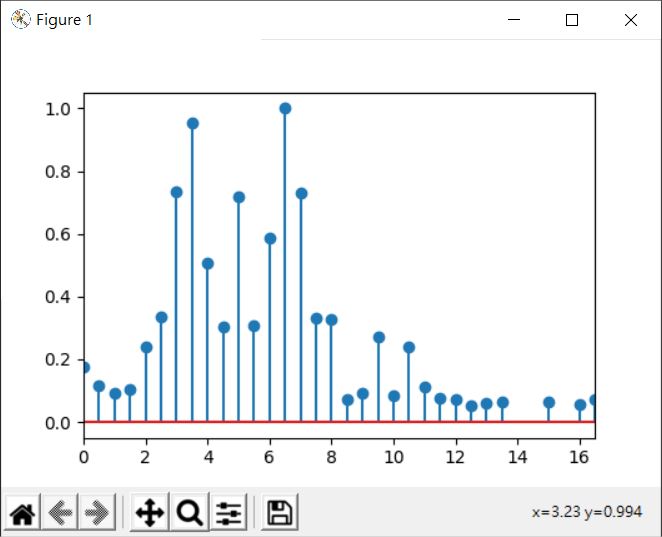662x537 pixels.
Task: Go forward to next view arrow
Action: [97, 513]
